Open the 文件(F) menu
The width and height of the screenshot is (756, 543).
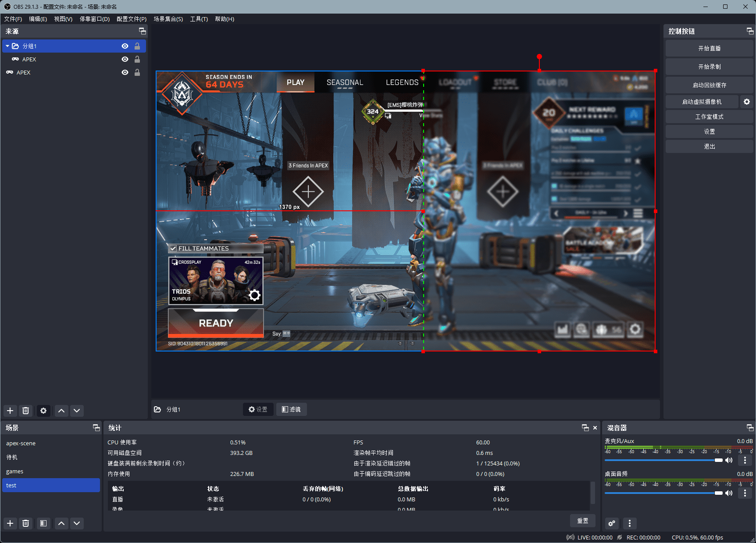point(13,19)
